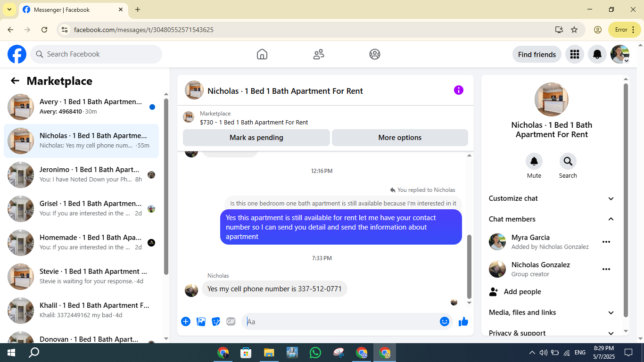Click the blue reply about apartment availability
This screenshot has width=644, height=362.
coord(341,227)
